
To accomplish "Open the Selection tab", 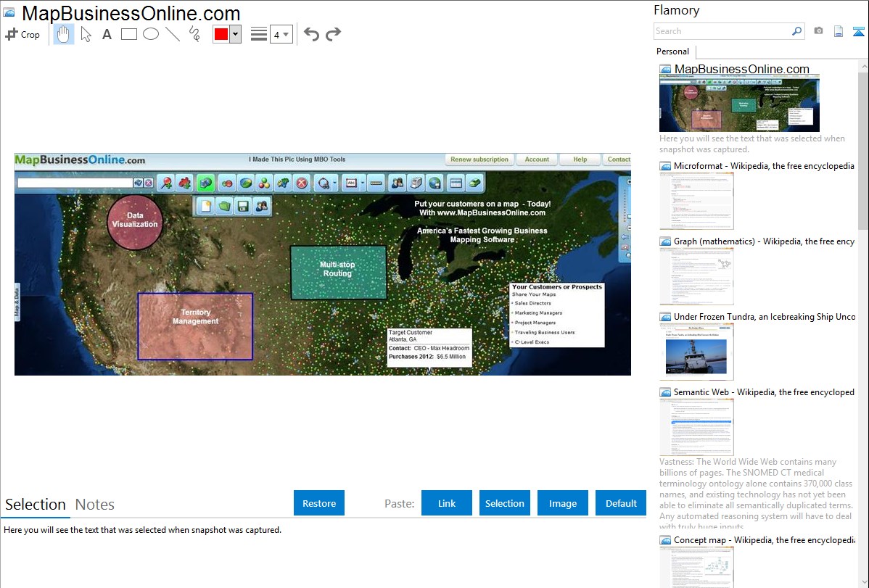I will pos(36,505).
